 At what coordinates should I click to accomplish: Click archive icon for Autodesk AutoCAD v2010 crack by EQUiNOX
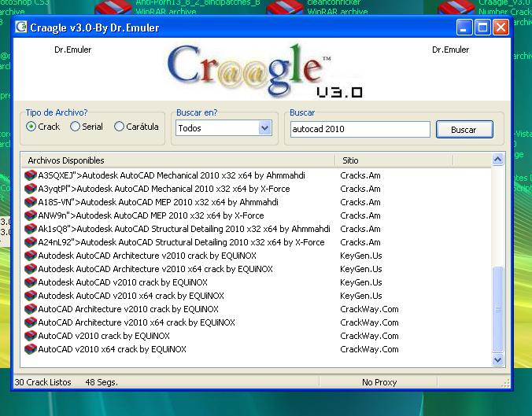click(x=30, y=282)
